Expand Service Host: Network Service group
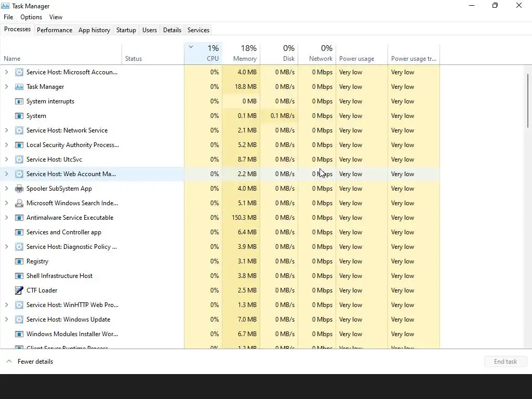The height and width of the screenshot is (399, 532). pos(6,130)
